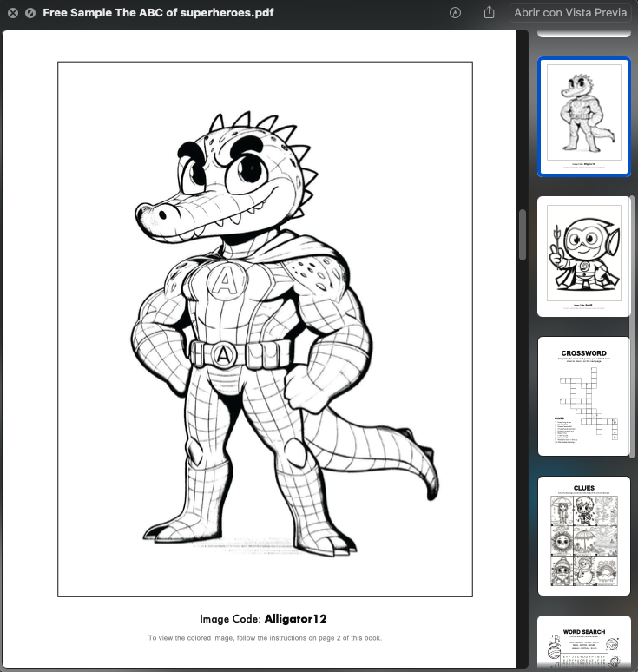Click the partially visible thumbnail at top
The width and height of the screenshot is (638, 672).
pyautogui.click(x=583, y=33)
